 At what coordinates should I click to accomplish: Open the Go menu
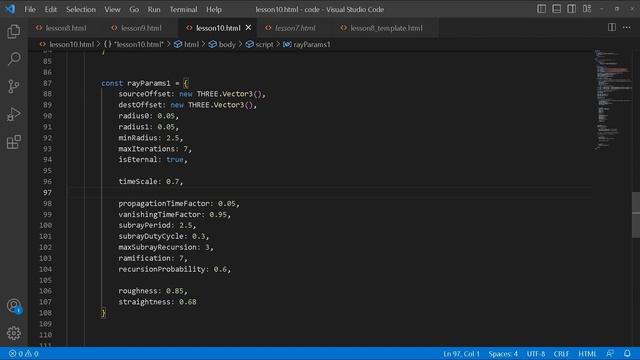pyautogui.click(x=134, y=9)
